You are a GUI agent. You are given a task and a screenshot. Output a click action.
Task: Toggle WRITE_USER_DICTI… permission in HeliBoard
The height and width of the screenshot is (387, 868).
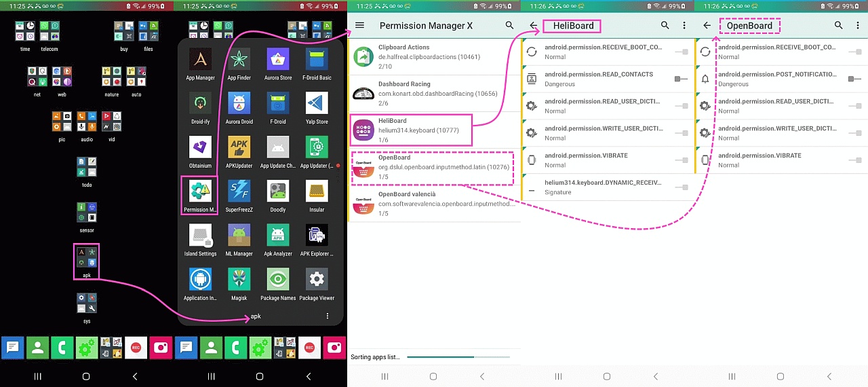tap(682, 133)
